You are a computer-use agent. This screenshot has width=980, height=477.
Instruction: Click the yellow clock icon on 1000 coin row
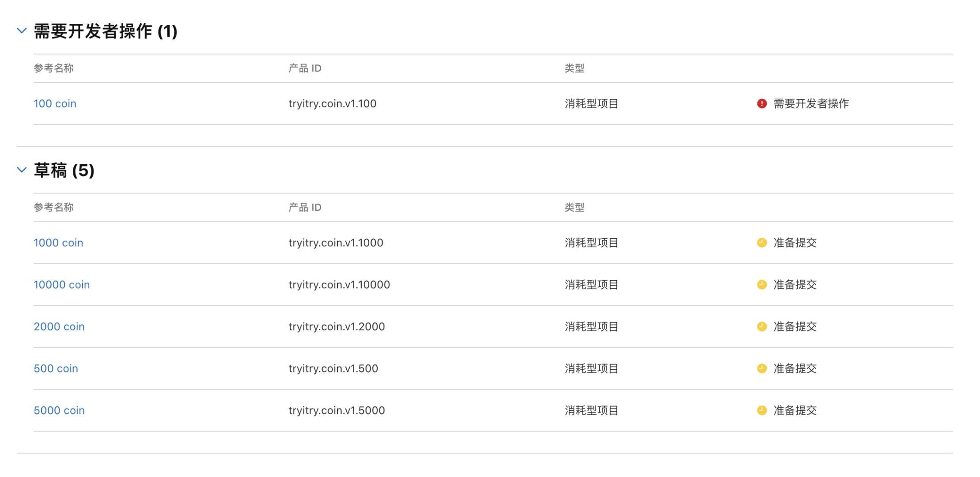[x=761, y=242]
